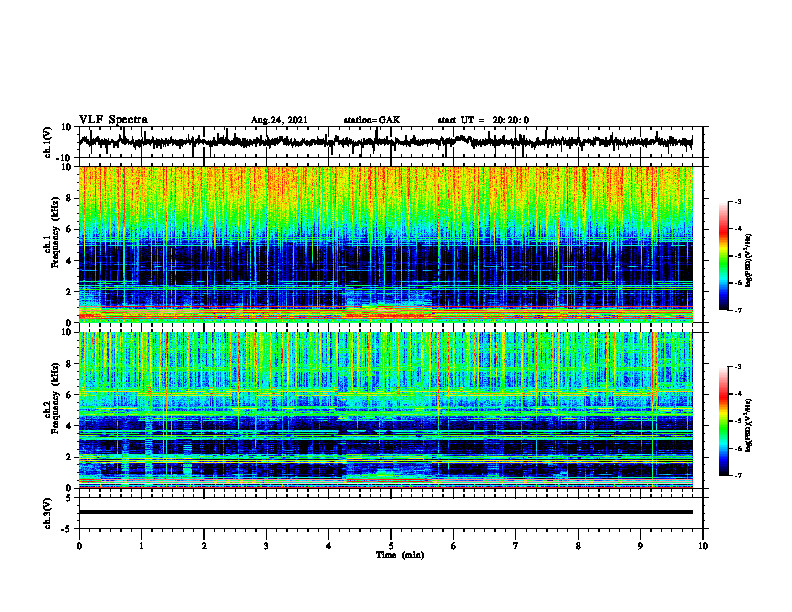This screenshot has height=612, width=792.
Task: Pick the ch.1 spectrogram color bar
Action: [723, 256]
